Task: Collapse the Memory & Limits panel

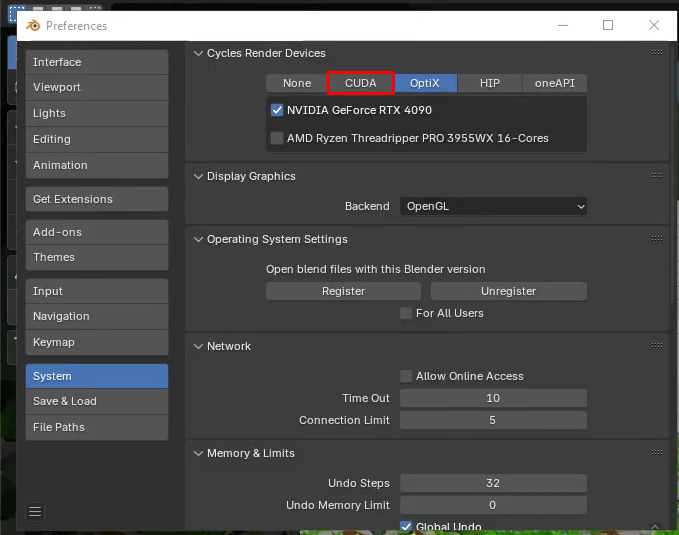Action: (x=198, y=453)
